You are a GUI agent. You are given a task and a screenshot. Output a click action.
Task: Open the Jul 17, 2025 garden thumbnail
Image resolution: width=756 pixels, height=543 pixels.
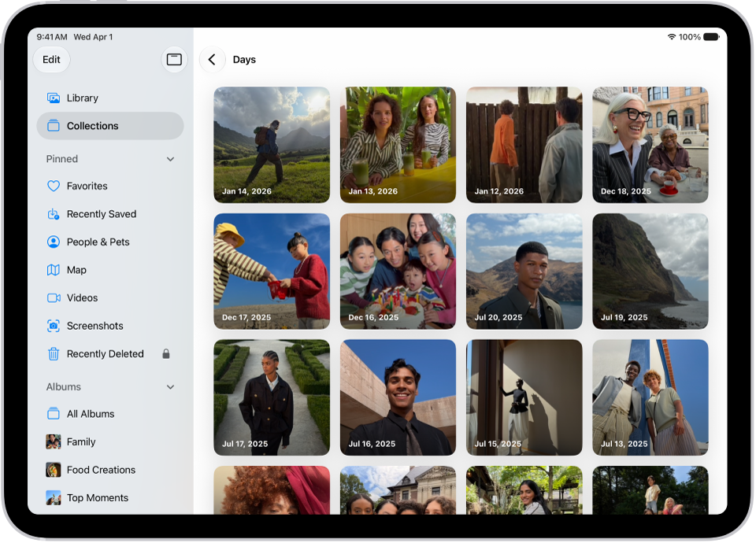[272, 397]
